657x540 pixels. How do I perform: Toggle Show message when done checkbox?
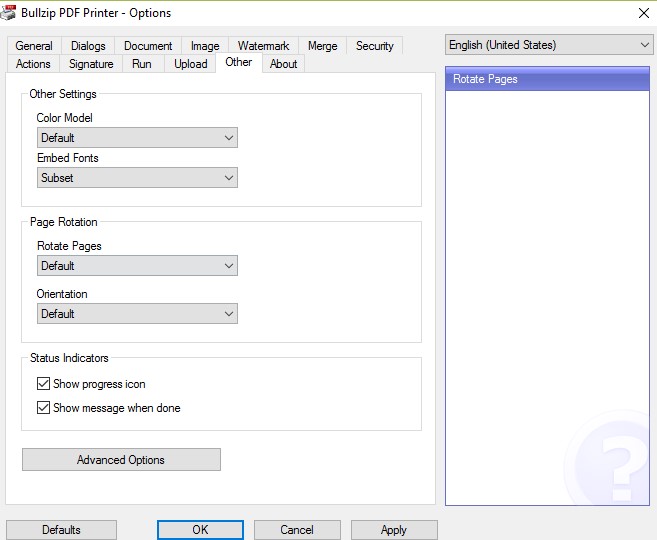pos(44,408)
